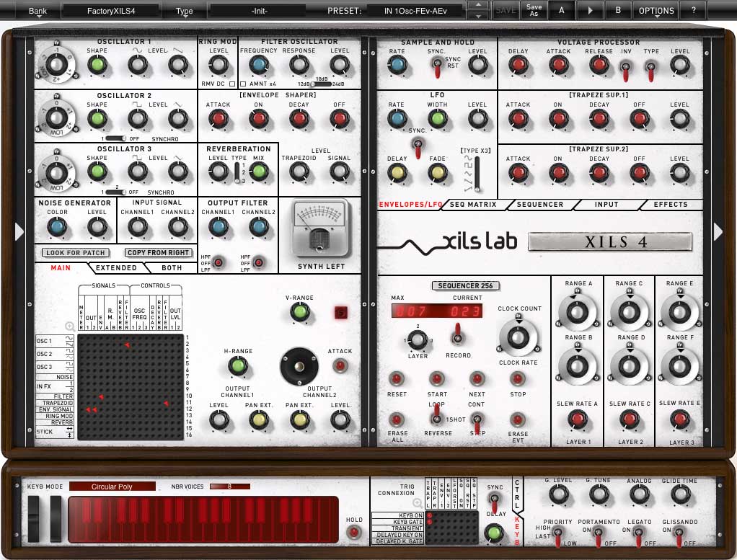Click the Glide Time knob
Image resolution: width=737 pixels, height=560 pixels.
click(679, 494)
